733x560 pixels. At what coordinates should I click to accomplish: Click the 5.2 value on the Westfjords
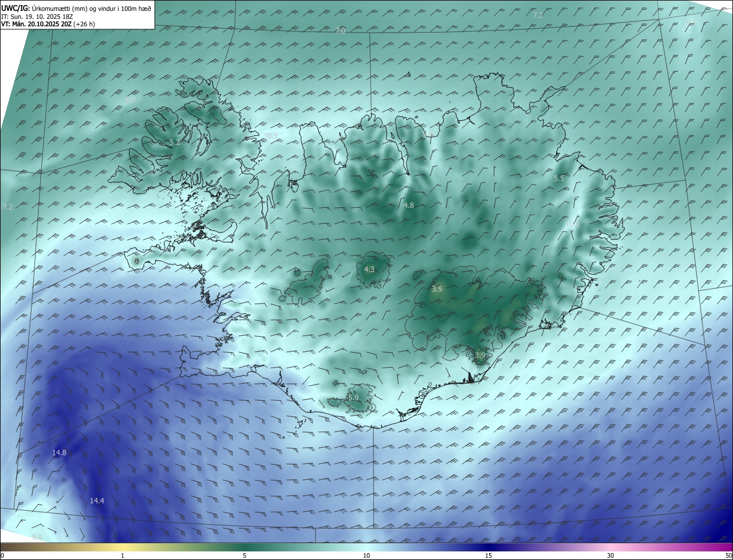(x=175, y=142)
